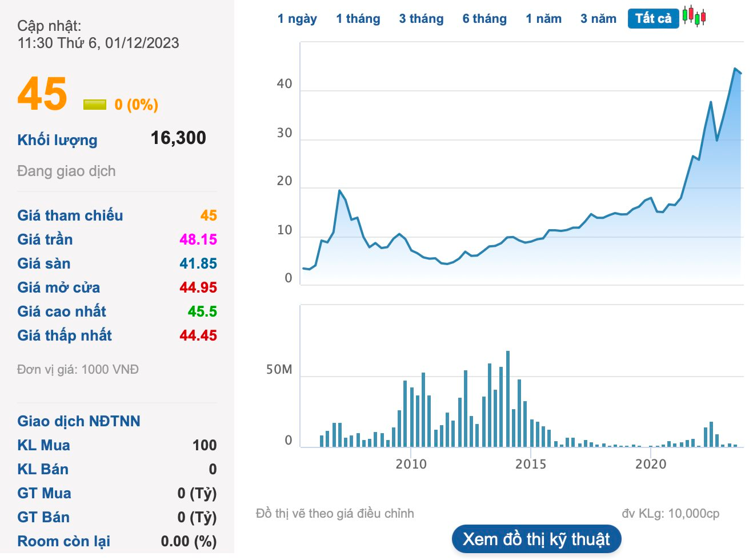Viewport: 753px width, 560px height.
Task: Click the price chart peak near 2023
Action: (x=735, y=69)
